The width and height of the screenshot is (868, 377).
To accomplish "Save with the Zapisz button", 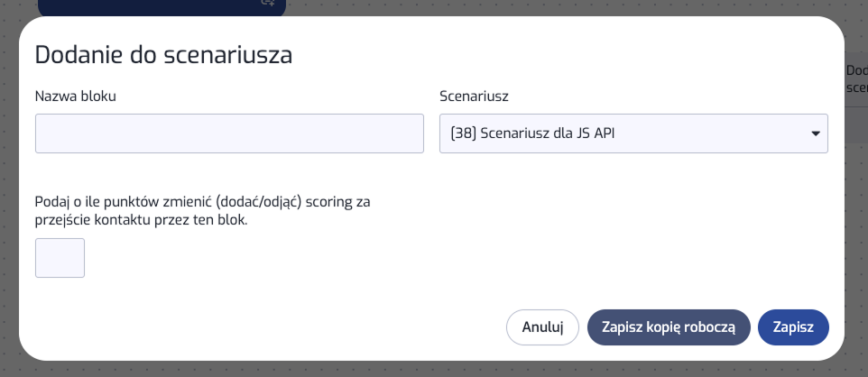I will pos(793,327).
